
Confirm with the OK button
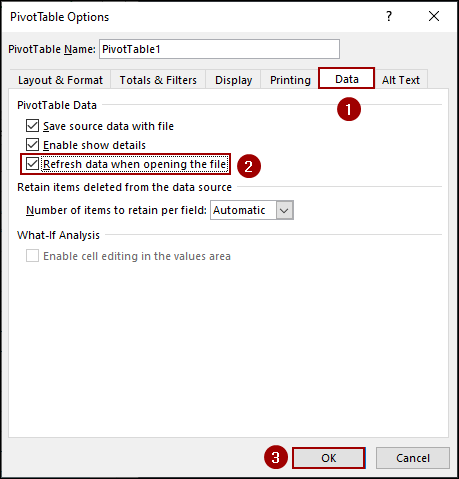pyautogui.click(x=329, y=458)
